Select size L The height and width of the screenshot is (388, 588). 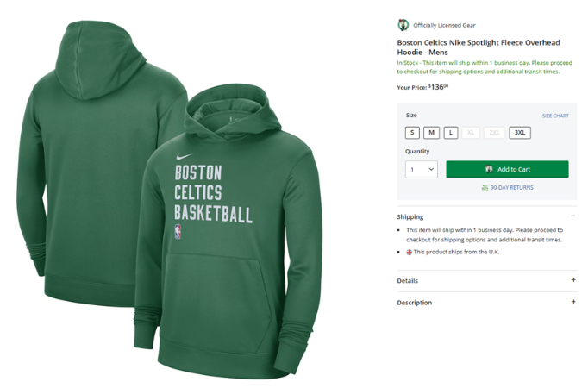click(451, 132)
